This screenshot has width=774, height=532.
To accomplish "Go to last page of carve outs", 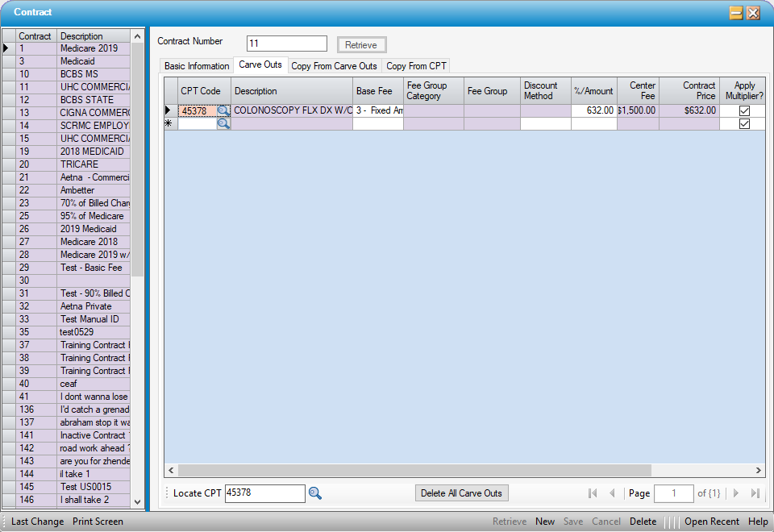I will [755, 493].
